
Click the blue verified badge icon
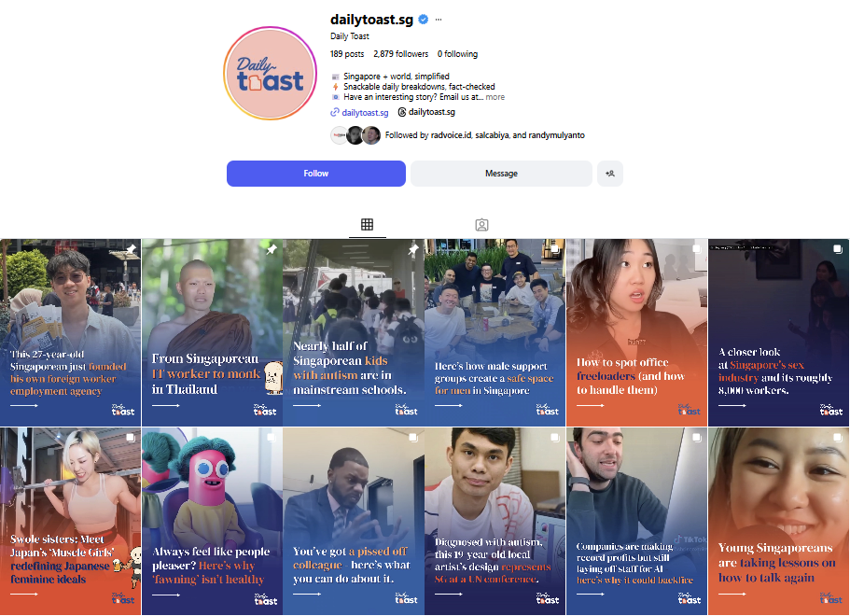tap(424, 20)
